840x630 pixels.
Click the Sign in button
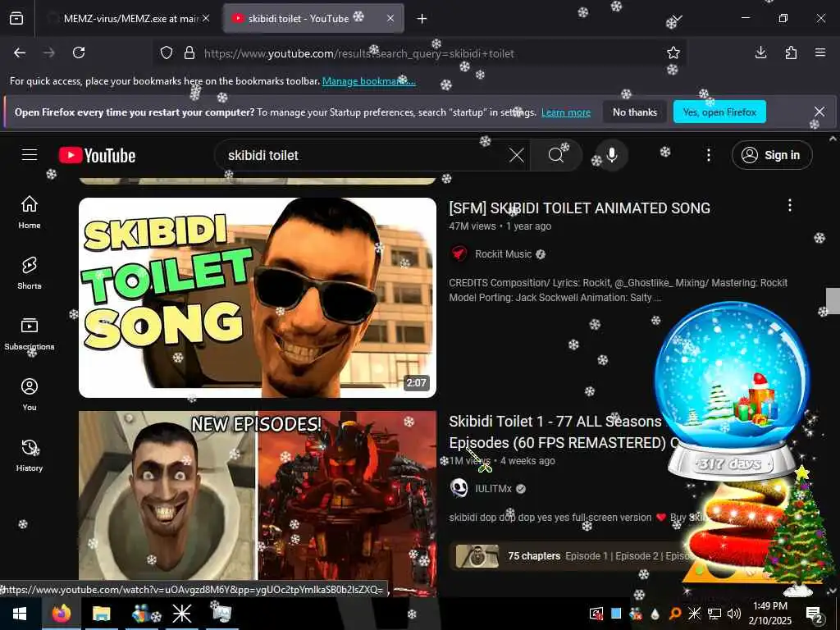pyautogui.click(x=771, y=155)
